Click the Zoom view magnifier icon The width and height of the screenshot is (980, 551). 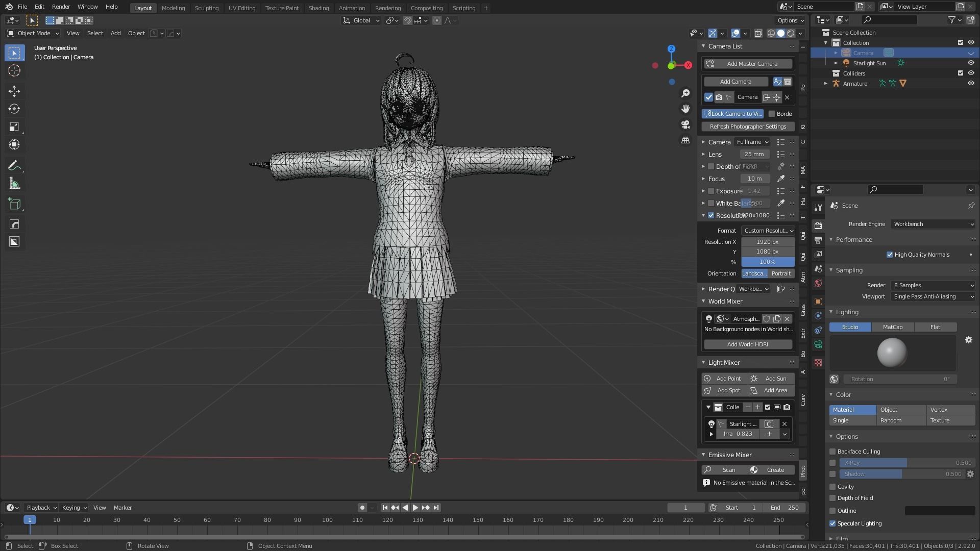click(x=685, y=93)
